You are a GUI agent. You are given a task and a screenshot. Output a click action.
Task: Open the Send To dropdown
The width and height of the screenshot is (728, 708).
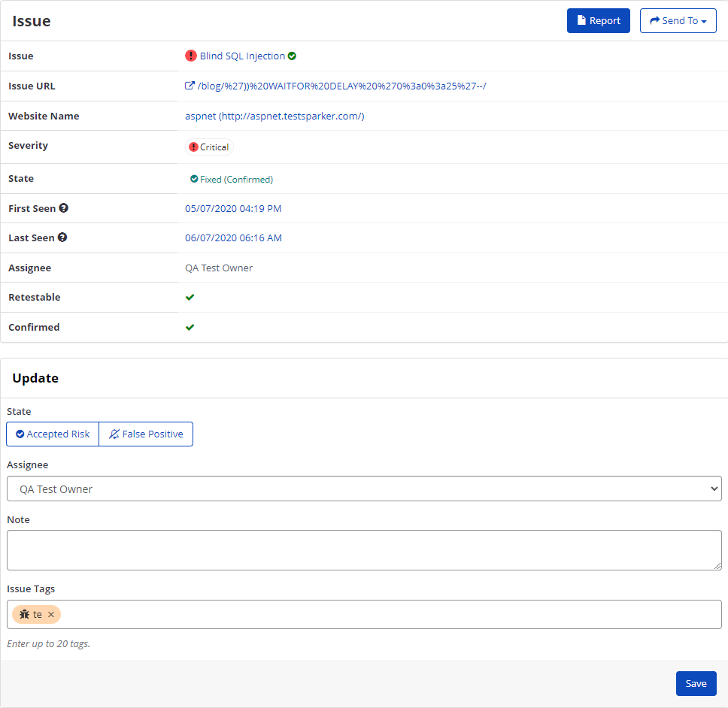678,20
